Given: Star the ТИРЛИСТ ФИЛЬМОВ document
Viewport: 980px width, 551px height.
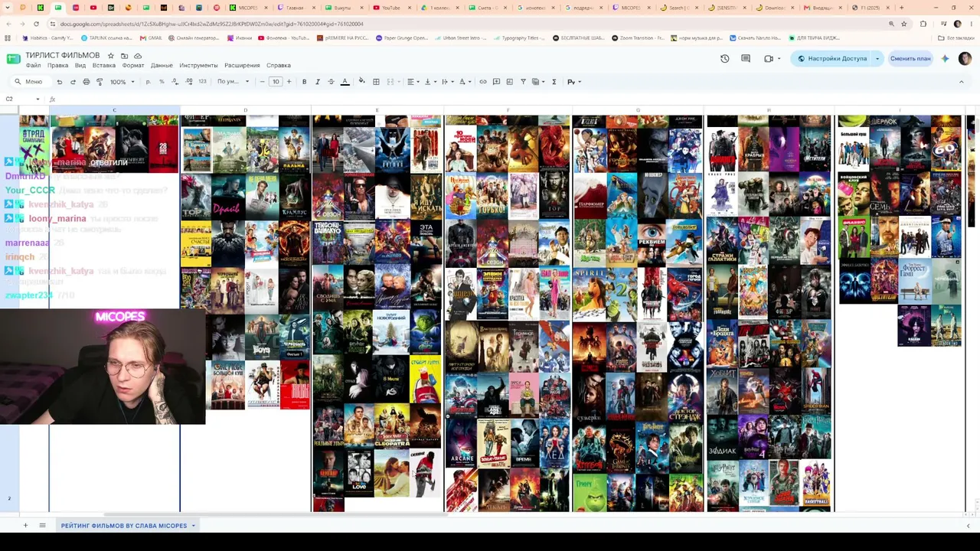Looking at the screenshot, I should click(111, 56).
